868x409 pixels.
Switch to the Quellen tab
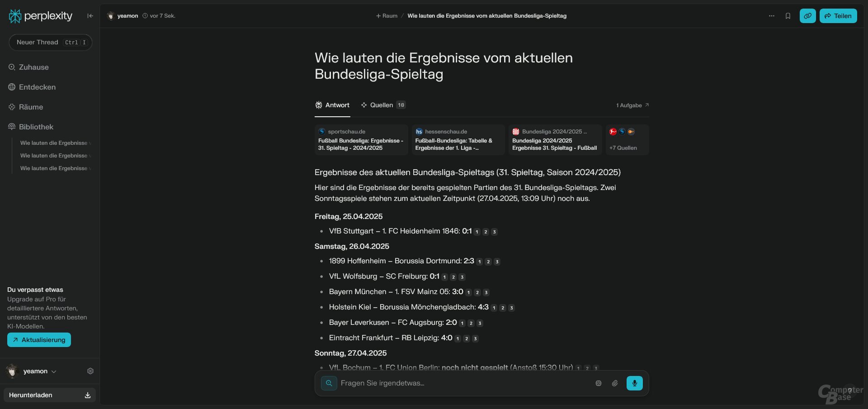pos(383,105)
